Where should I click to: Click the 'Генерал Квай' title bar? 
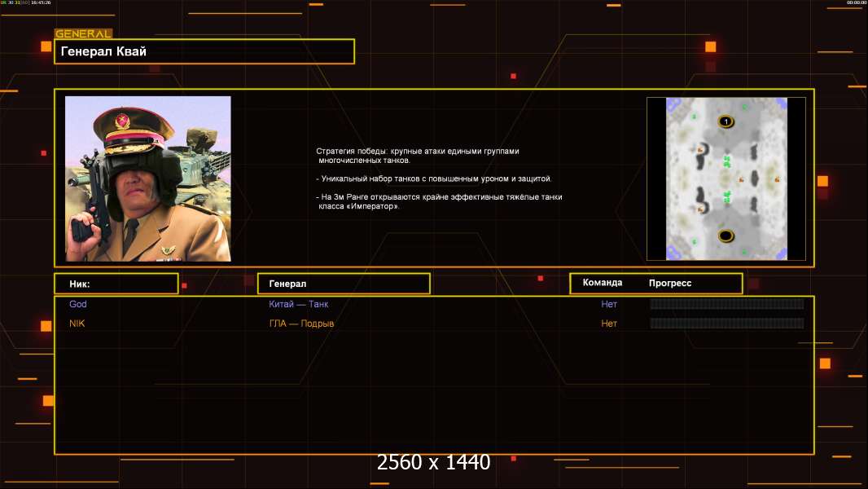pos(204,51)
